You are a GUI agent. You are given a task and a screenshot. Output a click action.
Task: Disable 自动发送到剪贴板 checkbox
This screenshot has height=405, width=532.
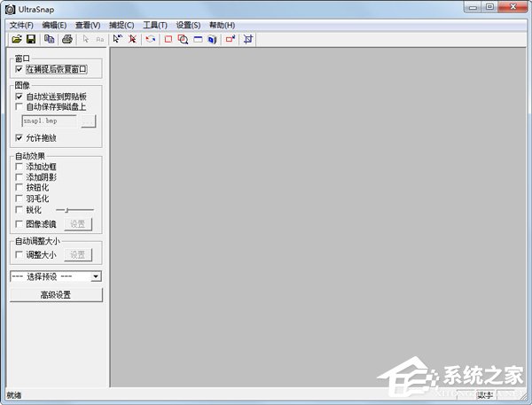19,97
